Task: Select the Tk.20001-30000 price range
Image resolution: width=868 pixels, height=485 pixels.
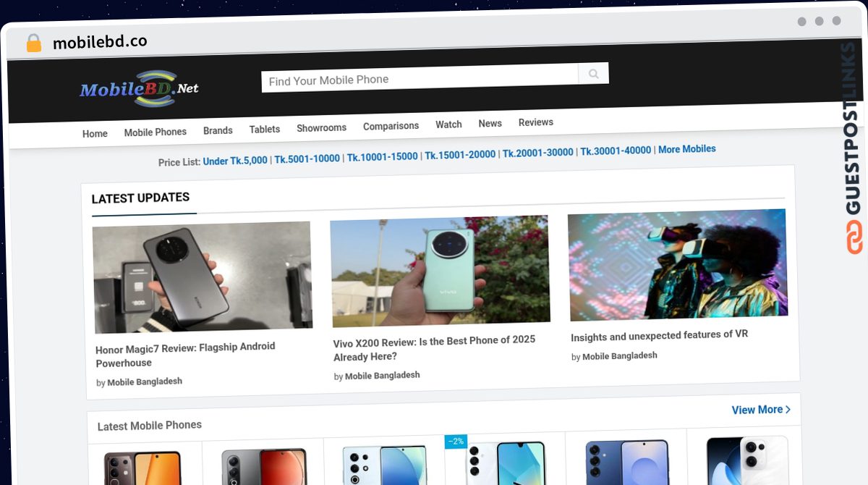Action: 538,153
